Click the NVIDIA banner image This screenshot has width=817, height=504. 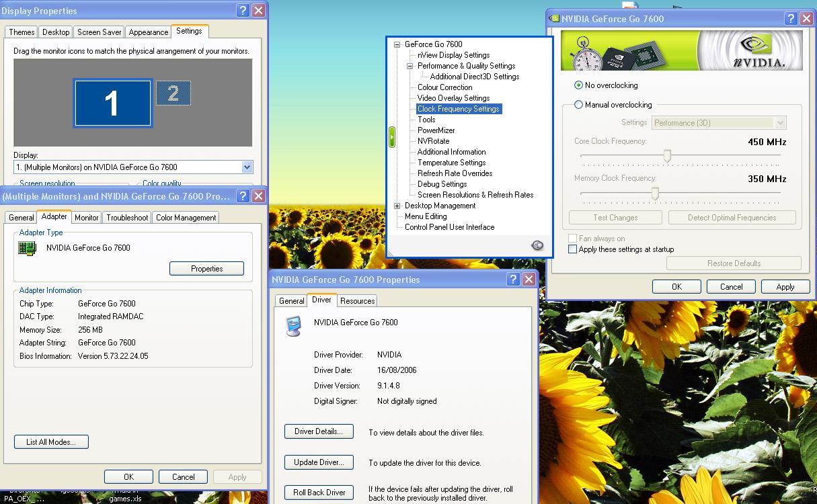coord(682,50)
